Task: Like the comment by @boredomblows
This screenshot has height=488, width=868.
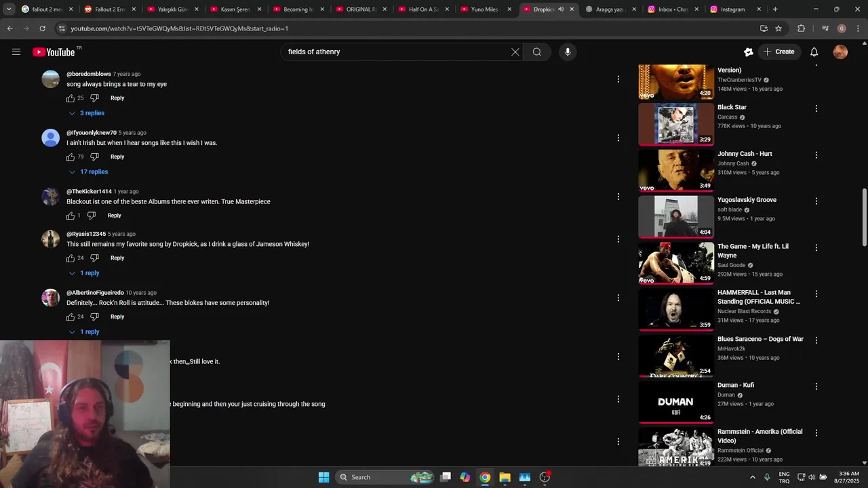Action: 71,98
